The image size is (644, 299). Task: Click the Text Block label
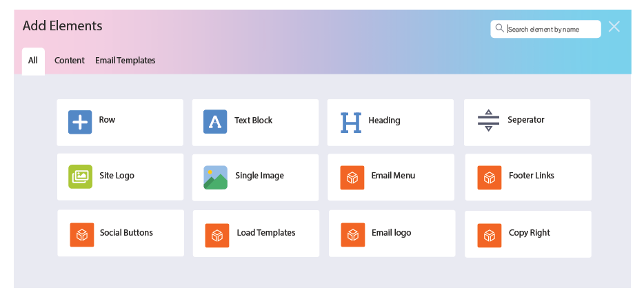pos(254,120)
